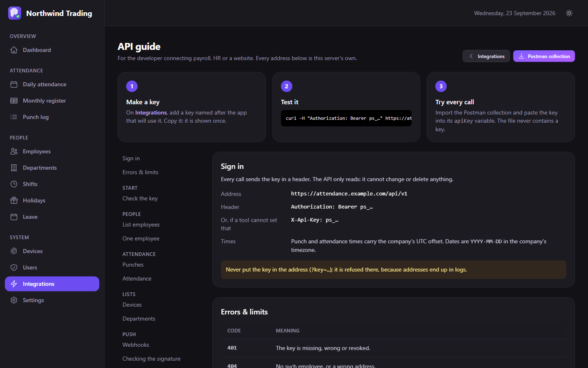The width and height of the screenshot is (588, 368).
Task: Click the Settings gear icon
Action: click(14, 300)
